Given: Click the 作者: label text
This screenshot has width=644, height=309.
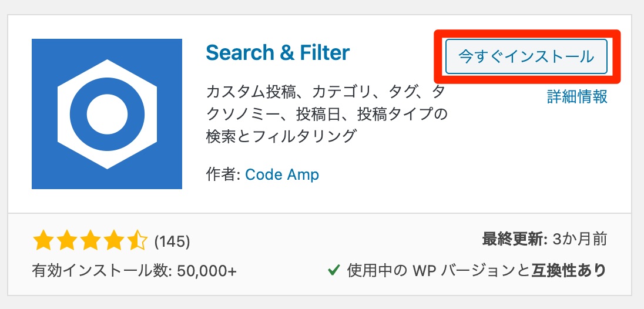Looking at the screenshot, I should (x=223, y=175).
